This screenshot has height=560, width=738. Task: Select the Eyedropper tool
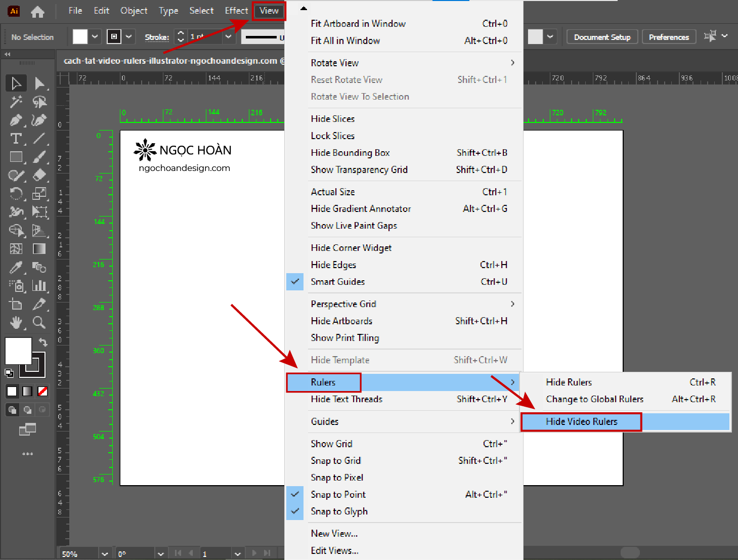16,267
